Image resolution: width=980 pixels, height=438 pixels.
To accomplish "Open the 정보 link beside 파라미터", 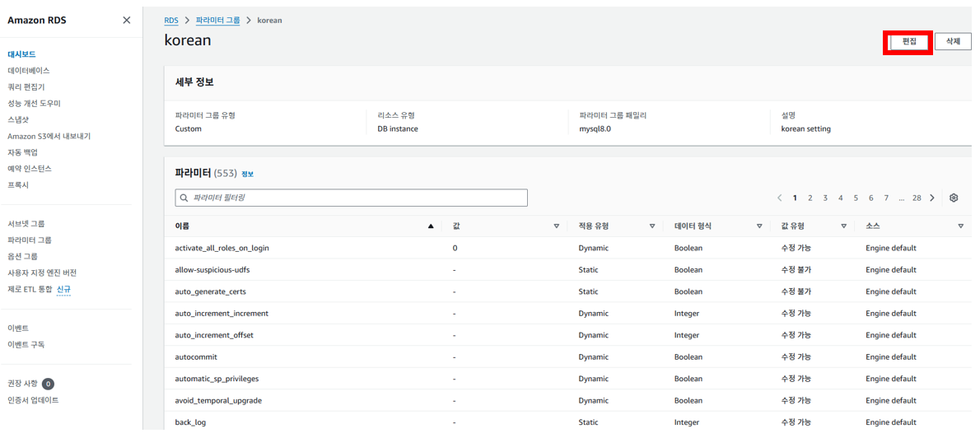I will click(x=248, y=175).
